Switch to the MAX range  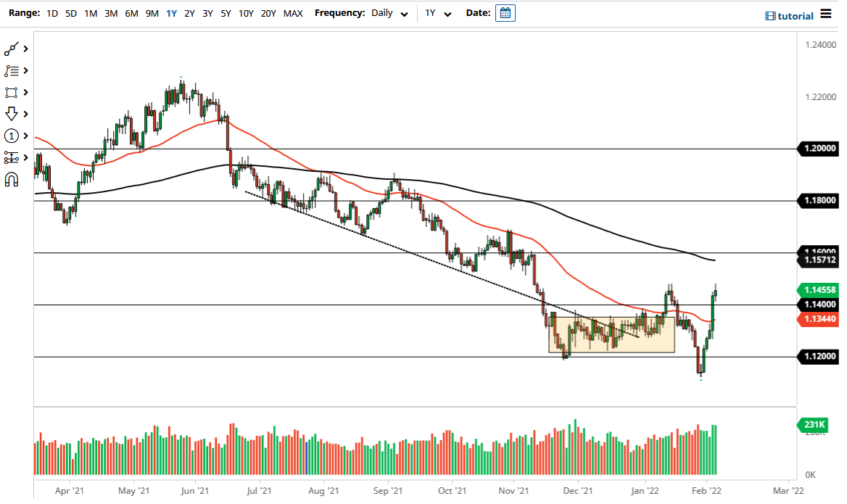(x=293, y=13)
